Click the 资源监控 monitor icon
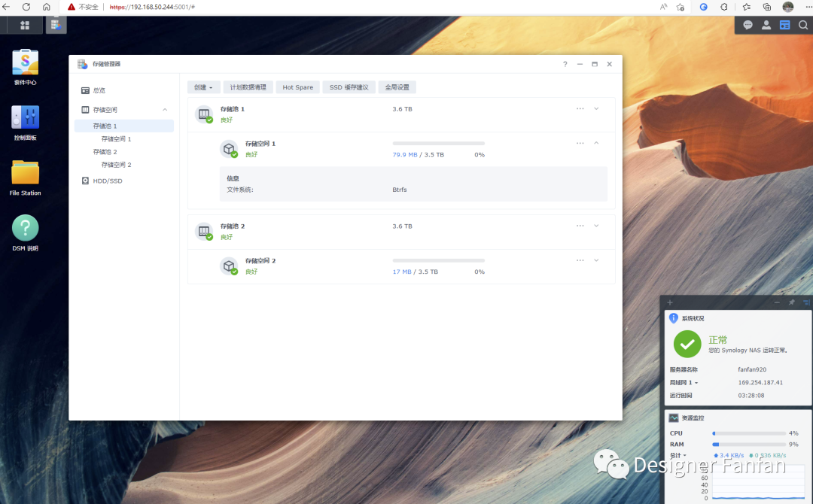 tap(674, 417)
